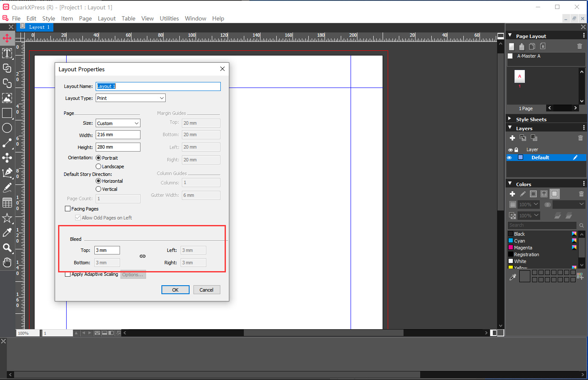Click the page Width input field
Image resolution: width=588 pixels, height=380 pixels.
click(x=118, y=135)
